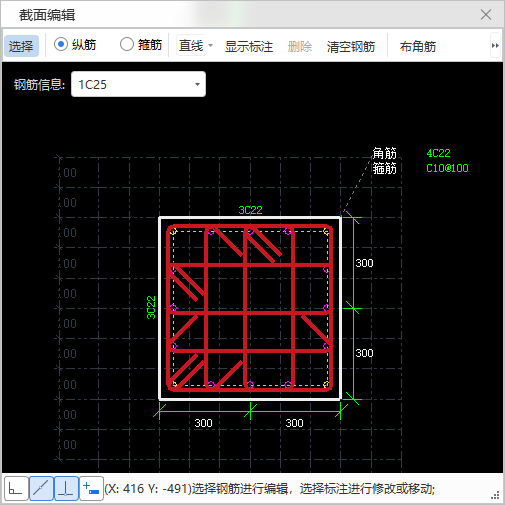Click the 布角筋 corner rebar button
505x505 pixels.
click(418, 46)
